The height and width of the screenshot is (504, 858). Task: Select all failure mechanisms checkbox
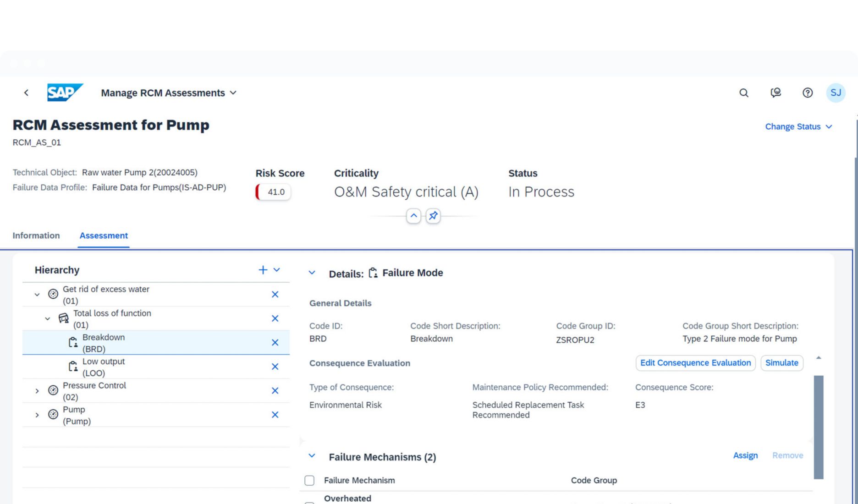309,480
